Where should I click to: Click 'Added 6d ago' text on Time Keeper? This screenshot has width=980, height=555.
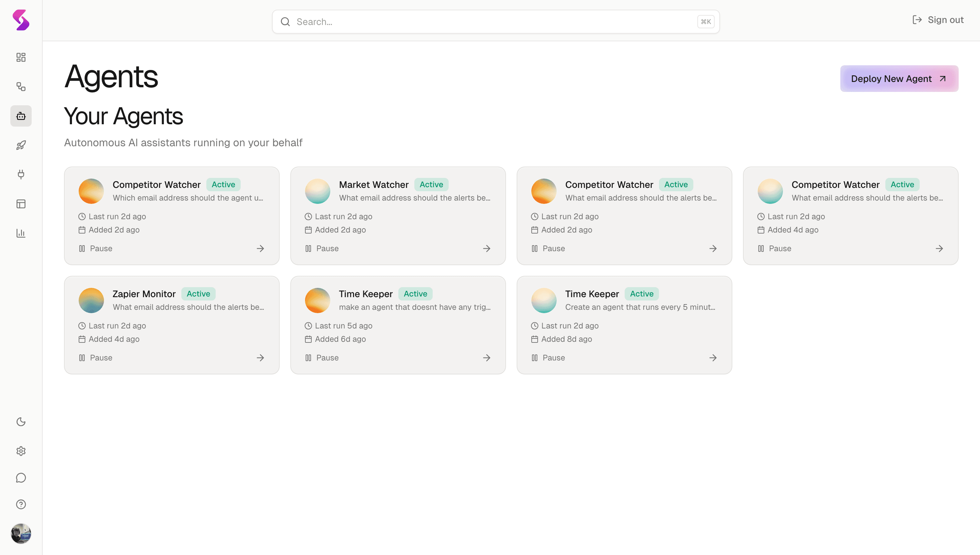tap(340, 339)
